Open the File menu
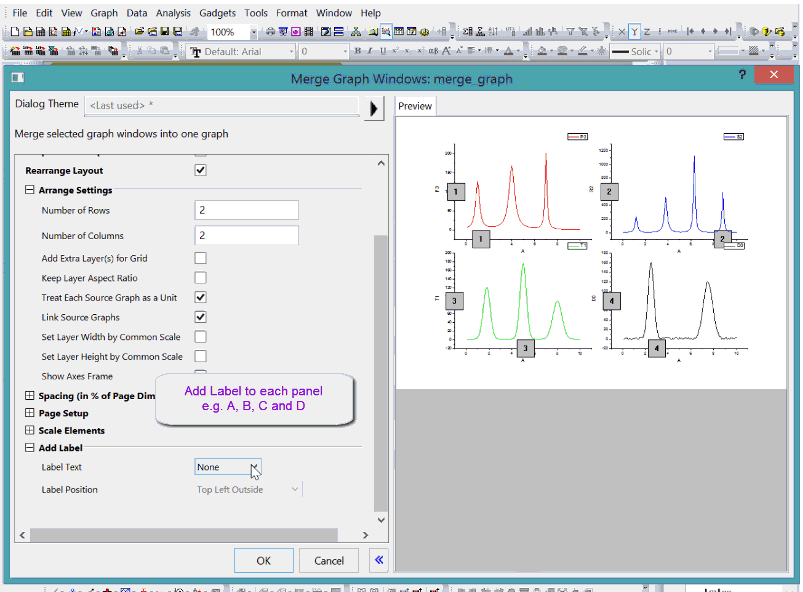This screenshot has width=803, height=592. [x=19, y=13]
